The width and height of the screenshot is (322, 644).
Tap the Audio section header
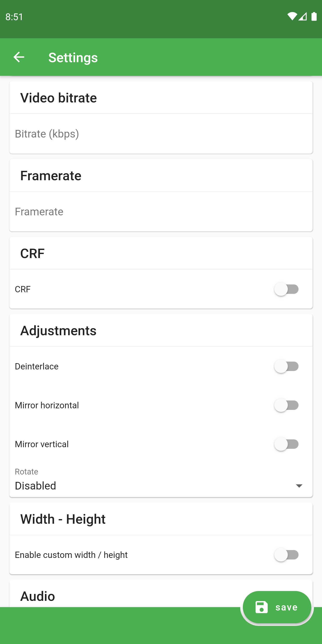click(38, 596)
